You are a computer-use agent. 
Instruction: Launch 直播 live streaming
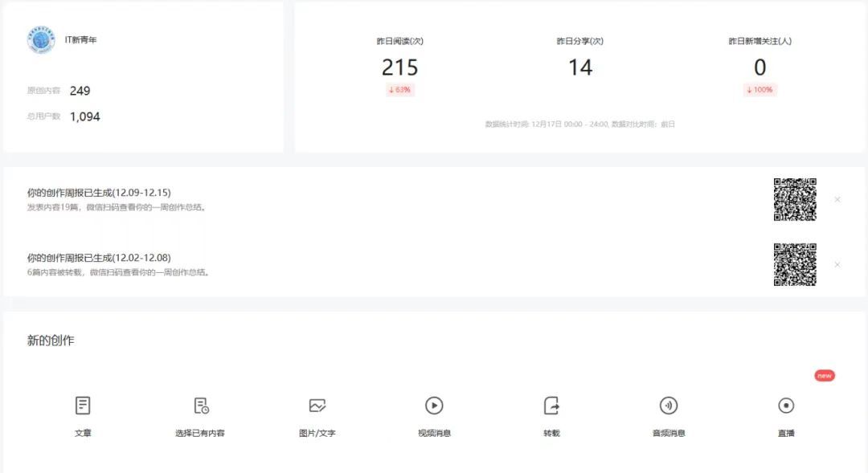[x=786, y=406]
